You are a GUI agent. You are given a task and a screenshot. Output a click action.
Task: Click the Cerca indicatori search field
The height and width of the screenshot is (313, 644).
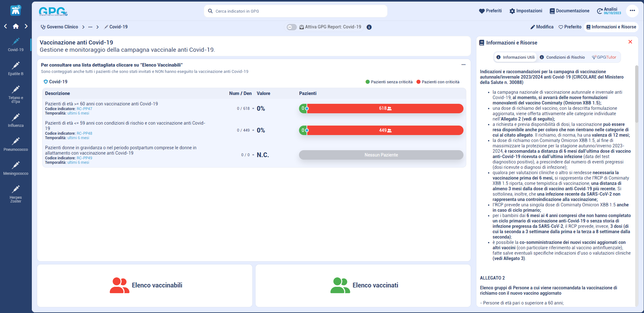point(296,11)
